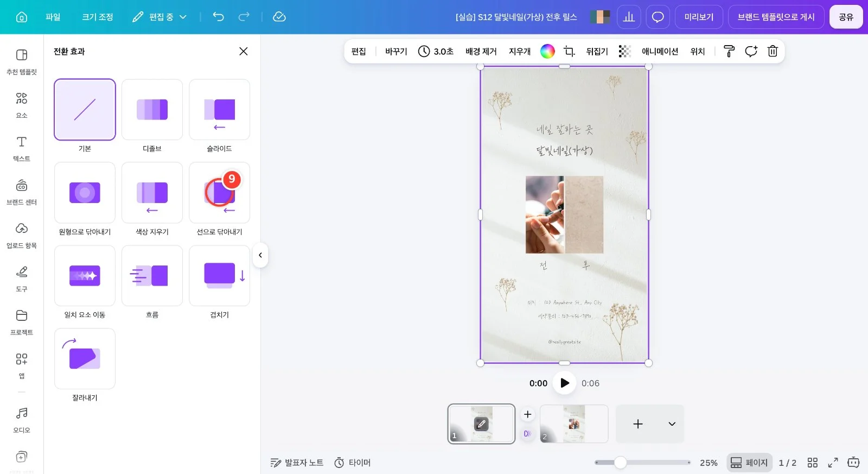
Task: Open 위치 position options
Action: click(698, 51)
